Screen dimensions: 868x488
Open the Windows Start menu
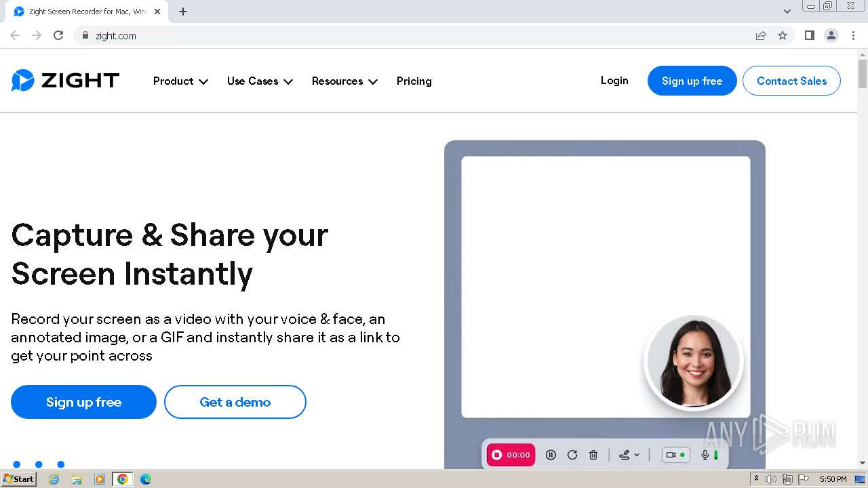(18, 479)
